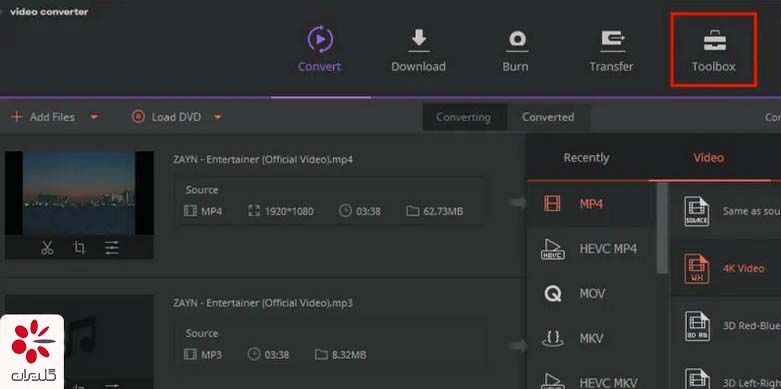The image size is (781, 389).
Task: Open the Video format tab
Action: (x=709, y=158)
